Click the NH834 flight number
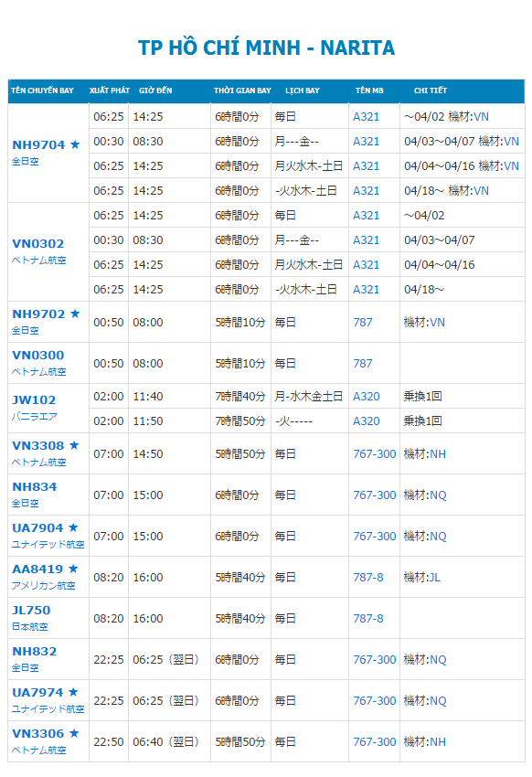The image size is (532, 777). (x=34, y=486)
